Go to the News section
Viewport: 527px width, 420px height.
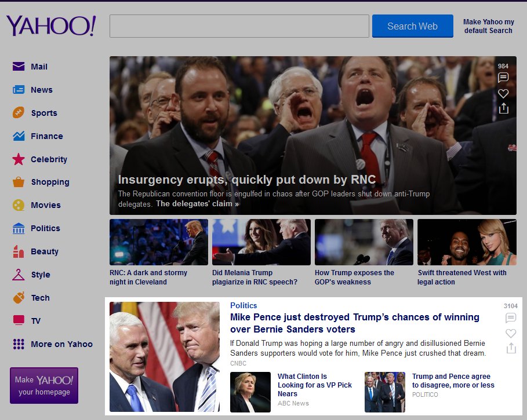click(42, 90)
